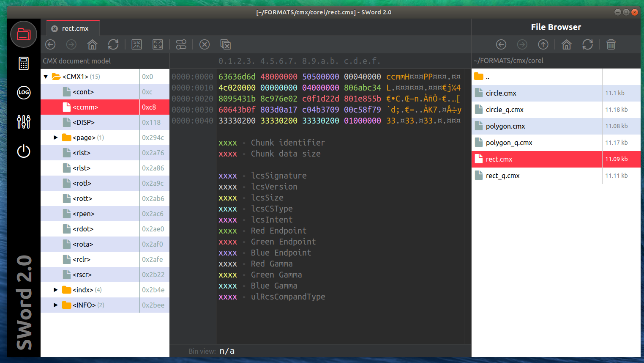
Task: Open the File Browser trash icon
Action: point(611,44)
